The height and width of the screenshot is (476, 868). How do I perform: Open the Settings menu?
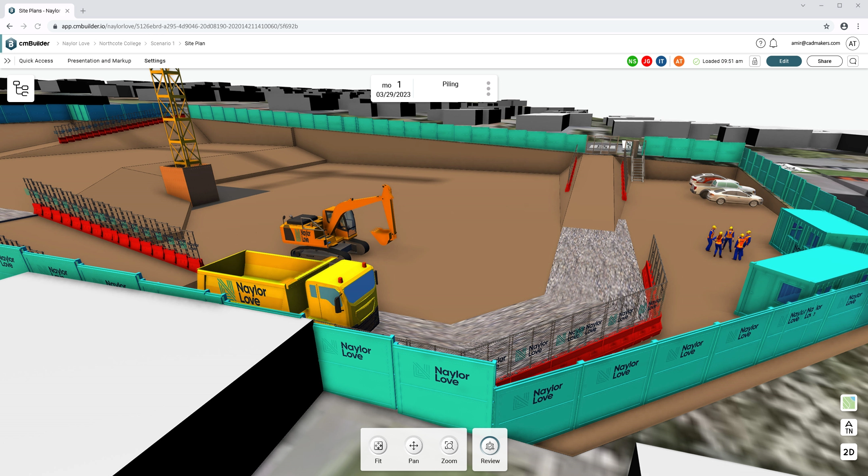(155, 61)
